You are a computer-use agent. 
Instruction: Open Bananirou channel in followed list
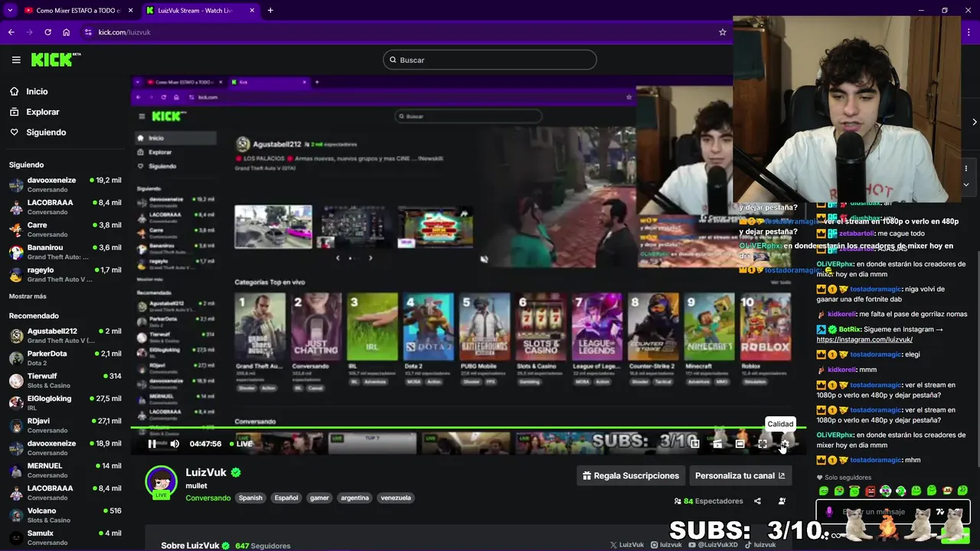65,252
